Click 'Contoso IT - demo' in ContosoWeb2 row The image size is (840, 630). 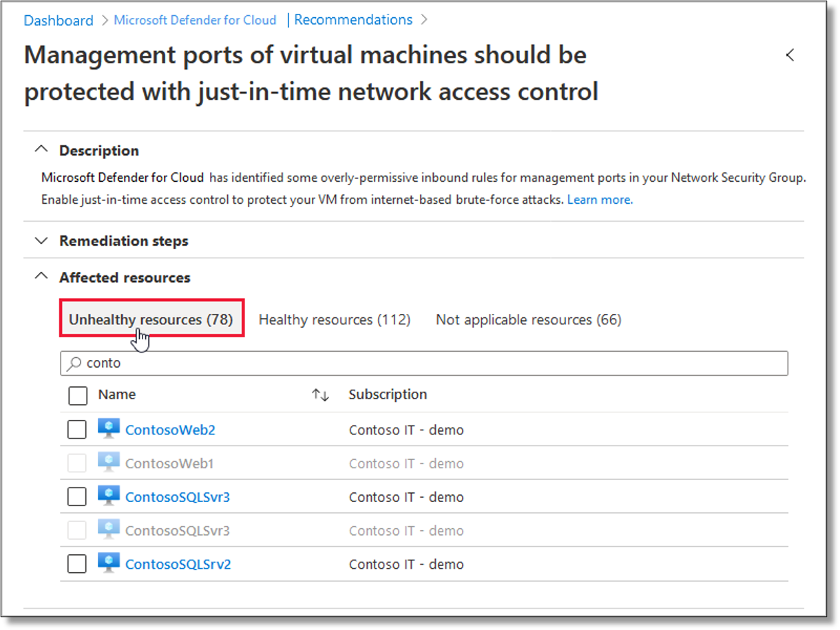pos(406,430)
